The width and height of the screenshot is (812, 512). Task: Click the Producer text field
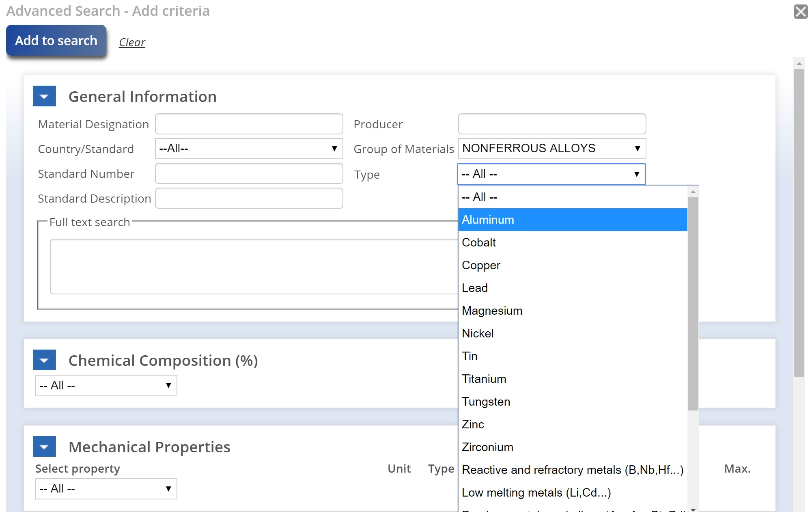point(551,124)
